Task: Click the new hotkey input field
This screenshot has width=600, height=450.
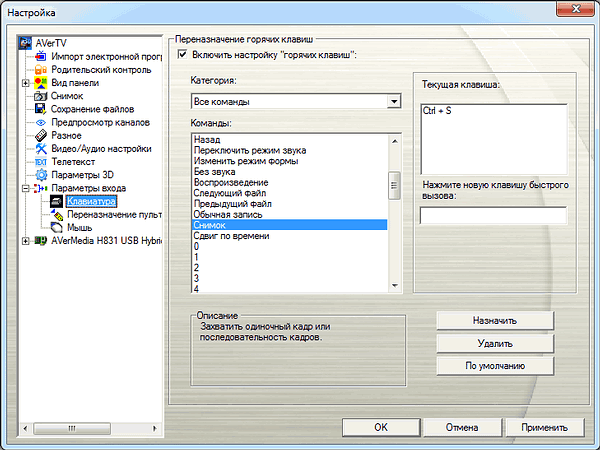Action: click(x=493, y=215)
